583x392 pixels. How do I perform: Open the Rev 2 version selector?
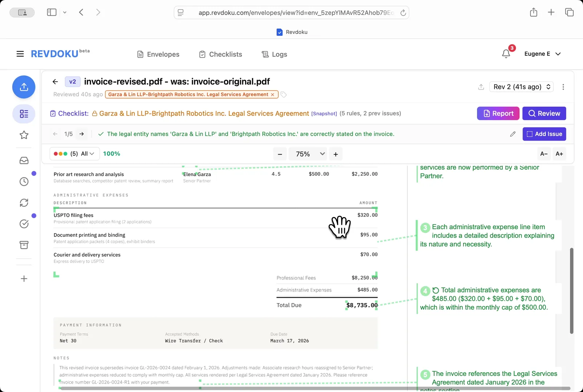coord(521,87)
